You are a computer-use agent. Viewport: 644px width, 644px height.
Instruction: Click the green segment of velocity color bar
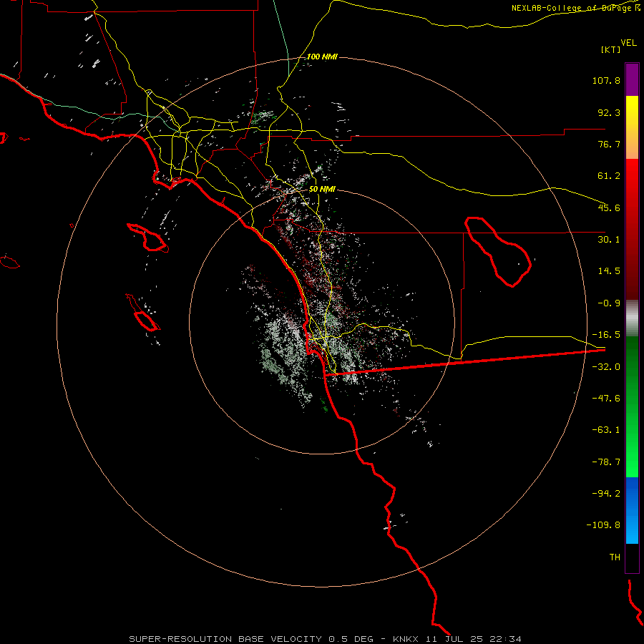coord(632,406)
